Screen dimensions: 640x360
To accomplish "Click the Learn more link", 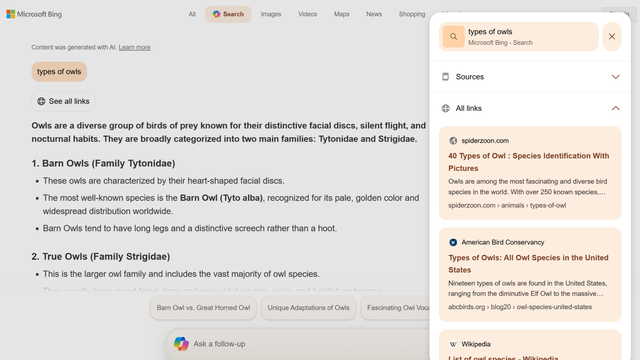I will coord(134,47).
